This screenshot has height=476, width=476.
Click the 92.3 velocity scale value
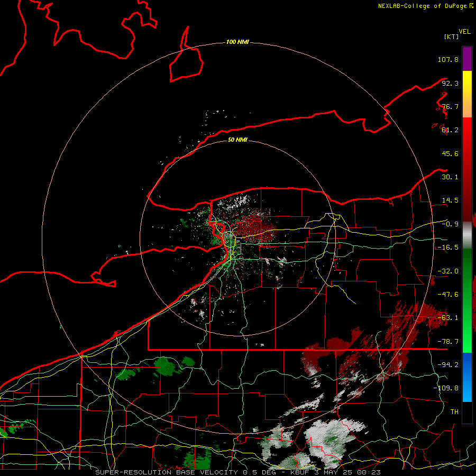coord(450,83)
